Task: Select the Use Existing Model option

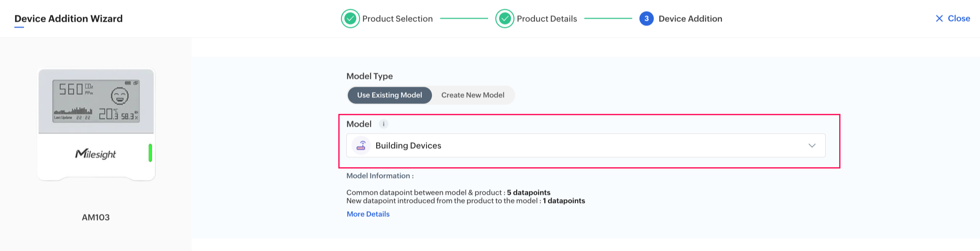Action: (389, 95)
